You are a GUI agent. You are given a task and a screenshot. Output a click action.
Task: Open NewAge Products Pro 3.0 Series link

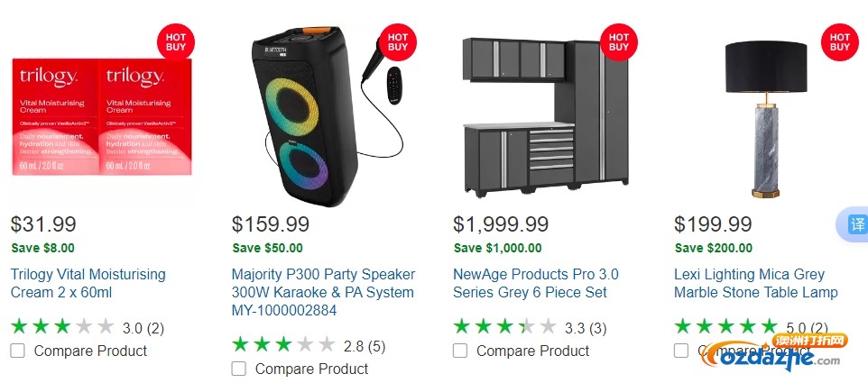tap(535, 283)
